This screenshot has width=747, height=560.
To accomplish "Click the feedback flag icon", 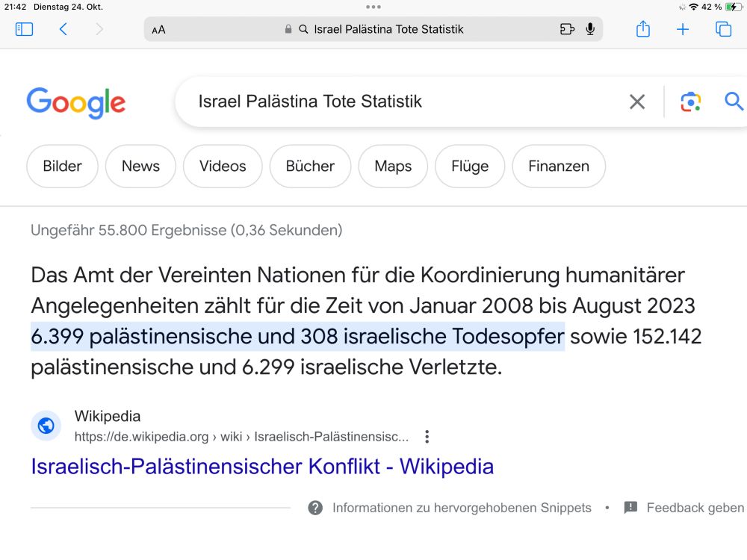I will point(630,508).
